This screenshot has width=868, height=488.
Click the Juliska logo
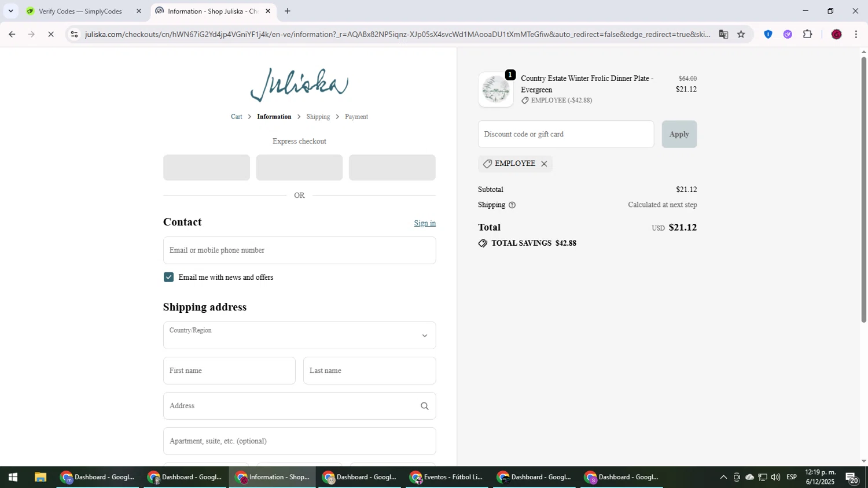[x=299, y=85]
